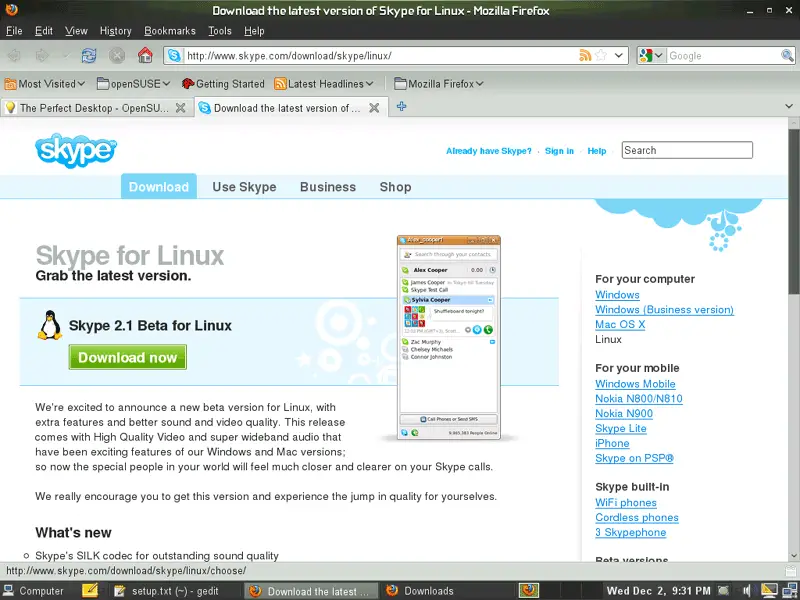
Task: Click the network monitor icon in tray
Action: pyautogui.click(x=788, y=591)
